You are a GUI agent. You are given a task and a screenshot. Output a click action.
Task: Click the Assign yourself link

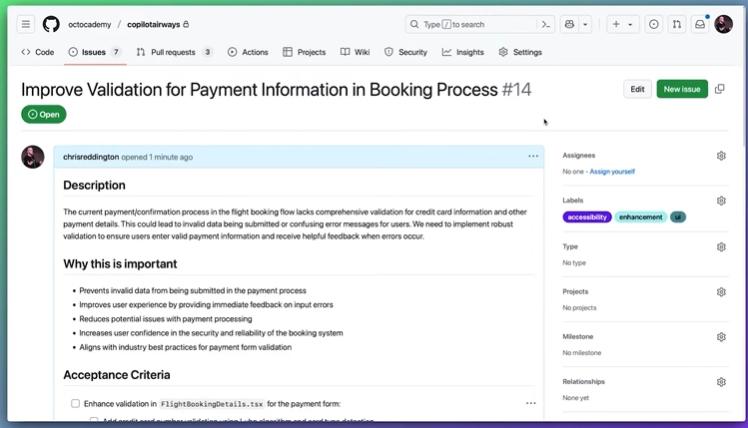[612, 171]
